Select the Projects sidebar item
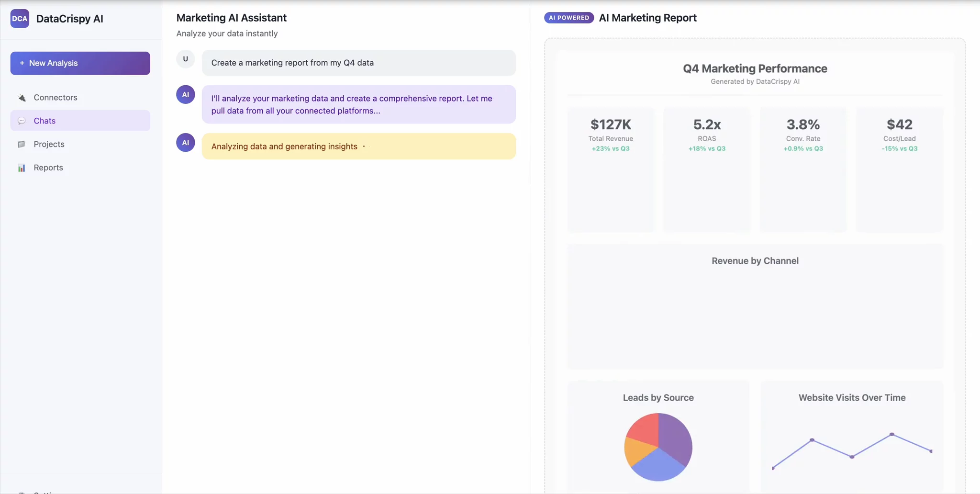Screen dimensions: 980x494 tap(49, 145)
